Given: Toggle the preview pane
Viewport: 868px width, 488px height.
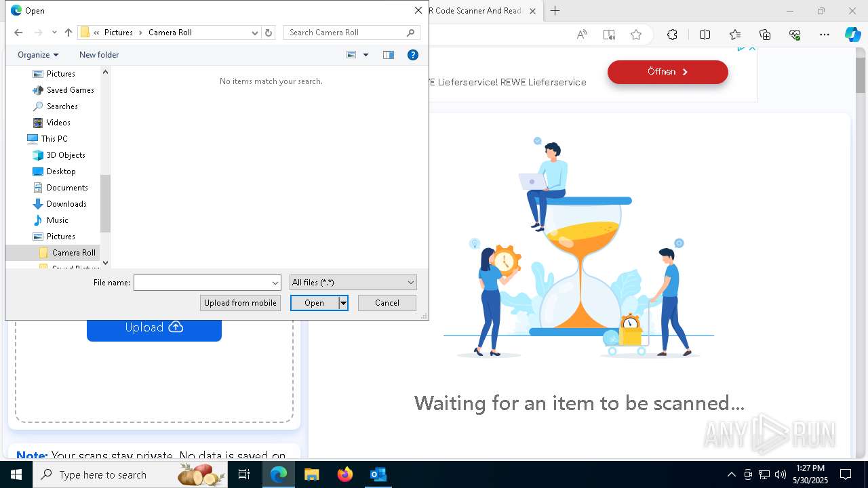Looking at the screenshot, I should pyautogui.click(x=389, y=55).
